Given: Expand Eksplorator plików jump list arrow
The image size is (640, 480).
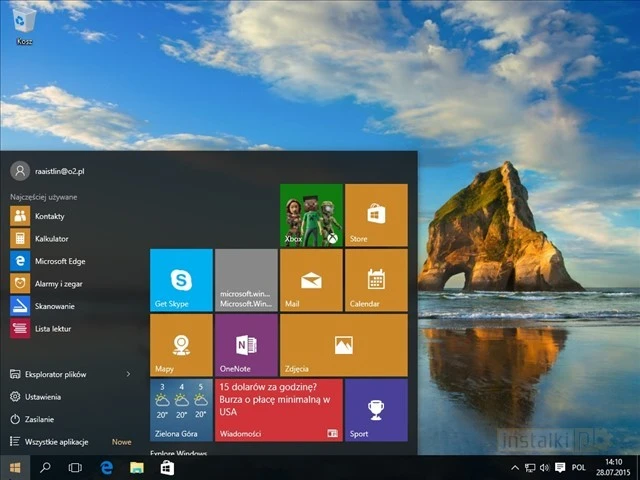Looking at the screenshot, I should pos(128,374).
